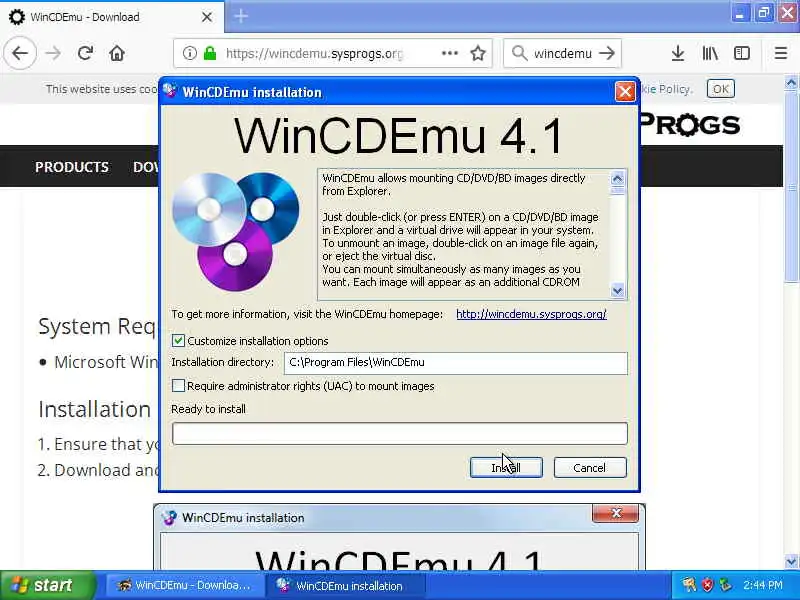Click the WinCDEmu disc icon in dialog title
This screenshot has height=600, width=800.
point(169,91)
